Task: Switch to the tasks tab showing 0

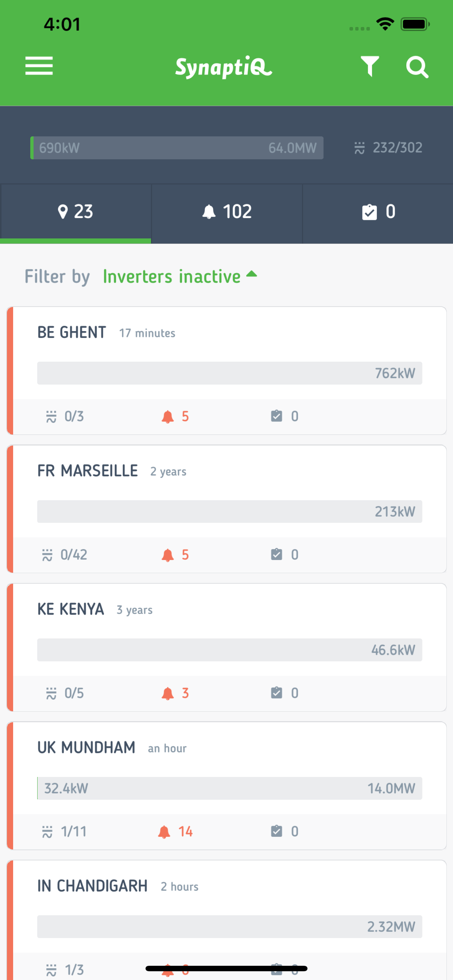Action: coord(378,212)
